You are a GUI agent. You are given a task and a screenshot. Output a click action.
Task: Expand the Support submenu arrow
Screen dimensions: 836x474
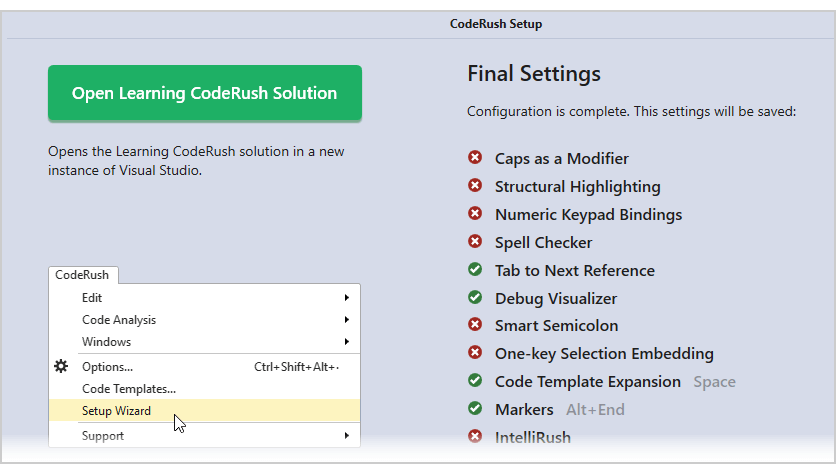point(346,436)
